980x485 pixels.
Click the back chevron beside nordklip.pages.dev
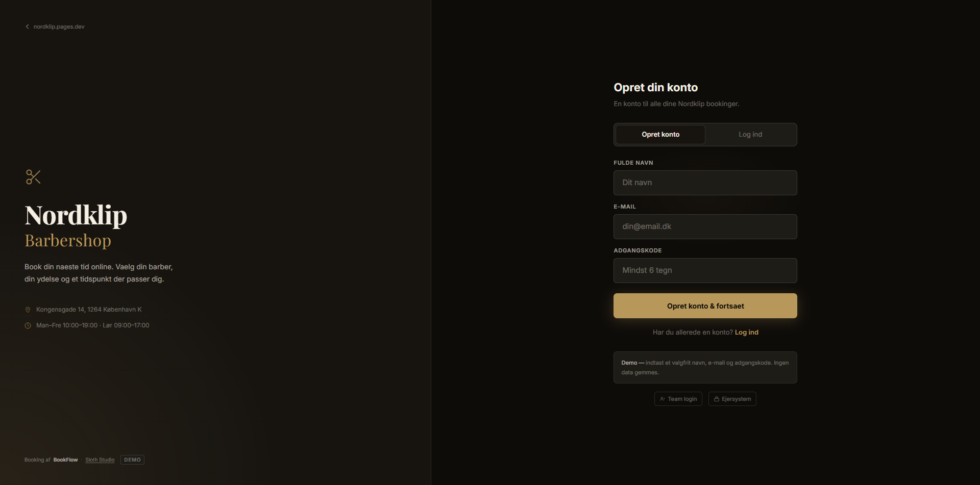(x=28, y=27)
